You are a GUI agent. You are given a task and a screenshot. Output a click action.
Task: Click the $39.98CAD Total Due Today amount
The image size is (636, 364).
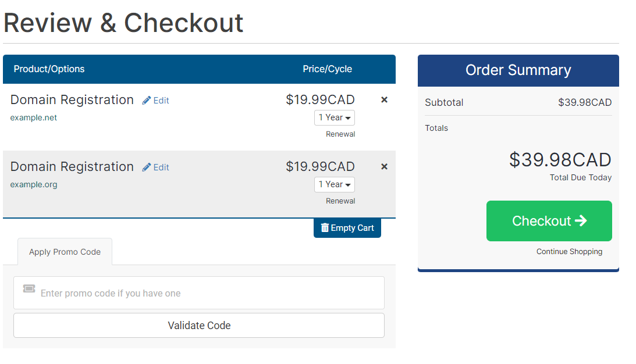coord(560,160)
